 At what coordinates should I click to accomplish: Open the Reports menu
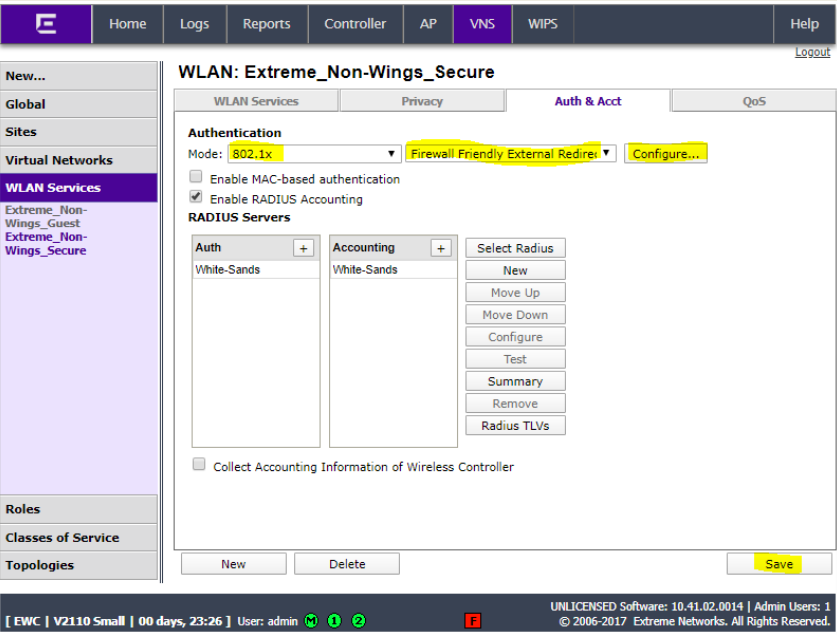pyautogui.click(x=267, y=24)
